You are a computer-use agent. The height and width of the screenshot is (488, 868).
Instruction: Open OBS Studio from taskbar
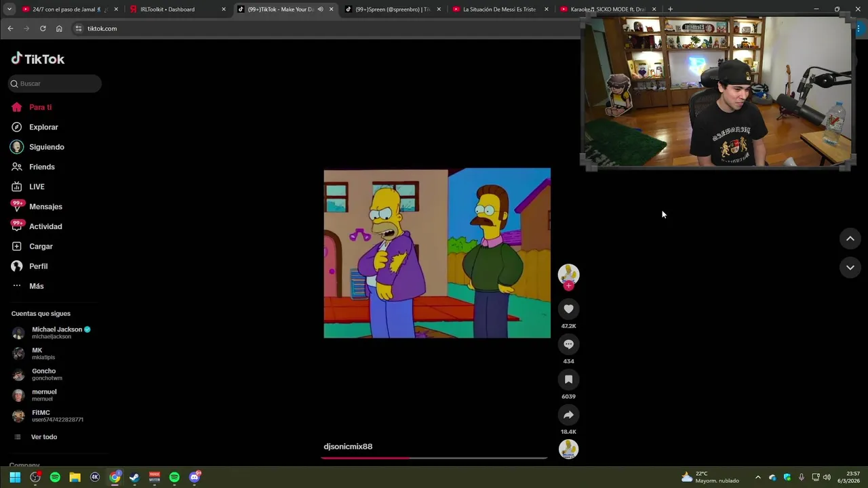click(x=35, y=477)
